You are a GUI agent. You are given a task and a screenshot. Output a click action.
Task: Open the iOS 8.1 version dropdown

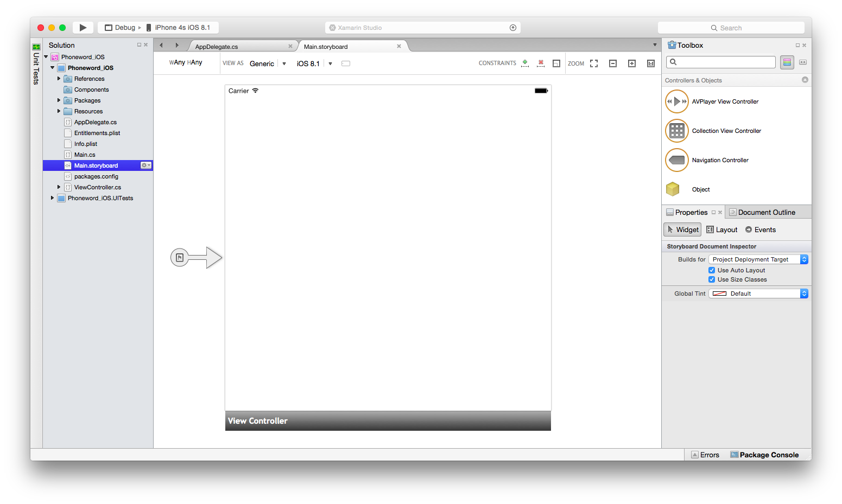point(330,63)
